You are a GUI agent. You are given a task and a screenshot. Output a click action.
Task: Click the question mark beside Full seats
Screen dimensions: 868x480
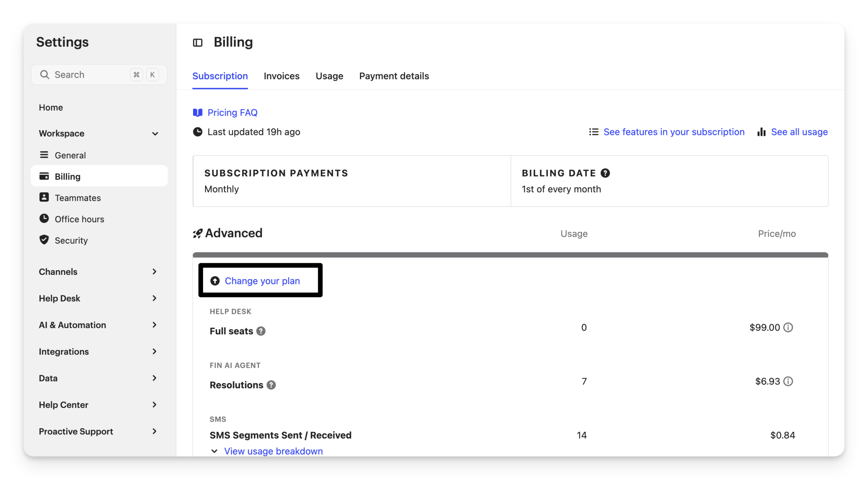tap(261, 331)
